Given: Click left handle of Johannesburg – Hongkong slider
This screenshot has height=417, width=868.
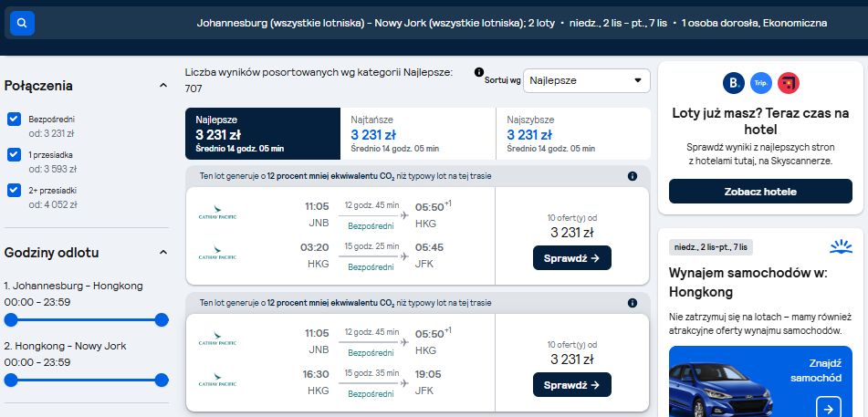Looking at the screenshot, I should point(11,319).
